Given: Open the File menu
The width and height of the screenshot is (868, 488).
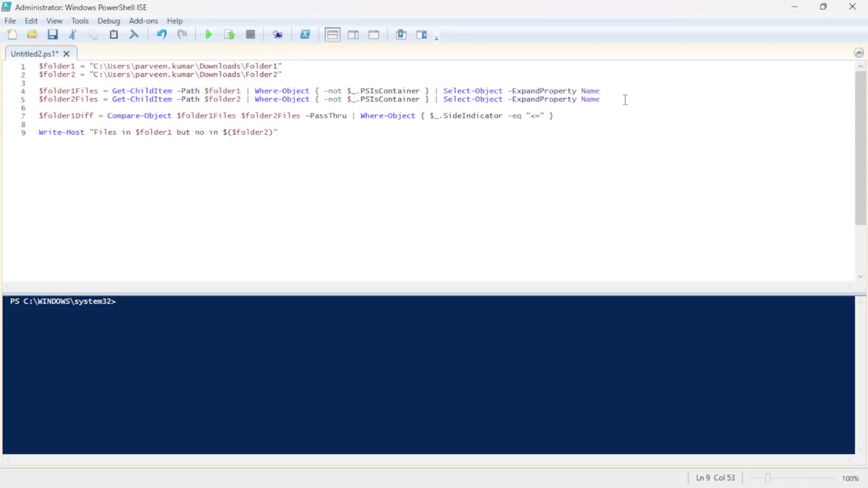Looking at the screenshot, I should pyautogui.click(x=10, y=21).
